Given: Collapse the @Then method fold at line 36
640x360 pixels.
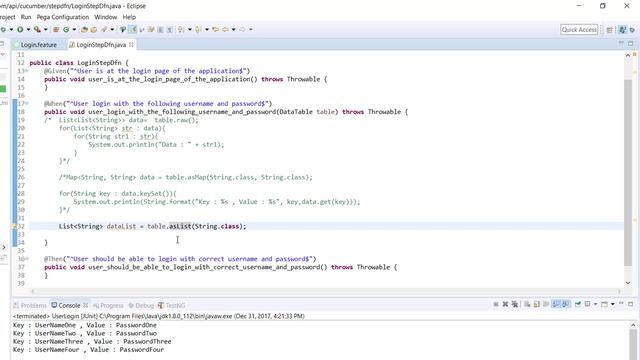Looking at the screenshot, I should 27,259.
